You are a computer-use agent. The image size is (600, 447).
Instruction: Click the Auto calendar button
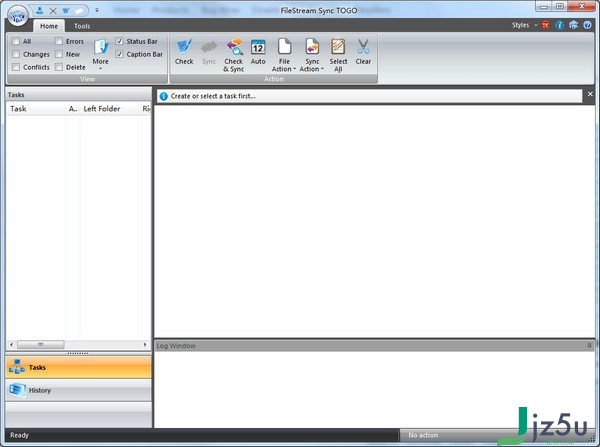coord(258,52)
